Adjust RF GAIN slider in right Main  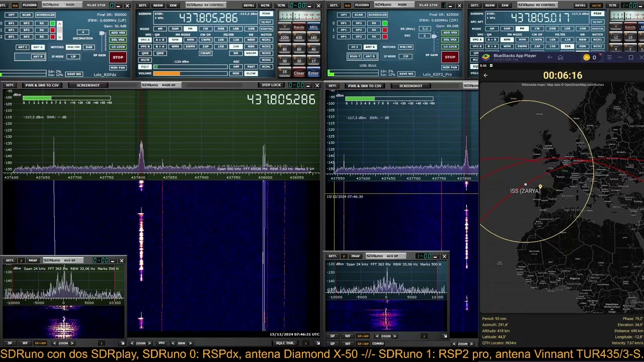tap(434, 36)
